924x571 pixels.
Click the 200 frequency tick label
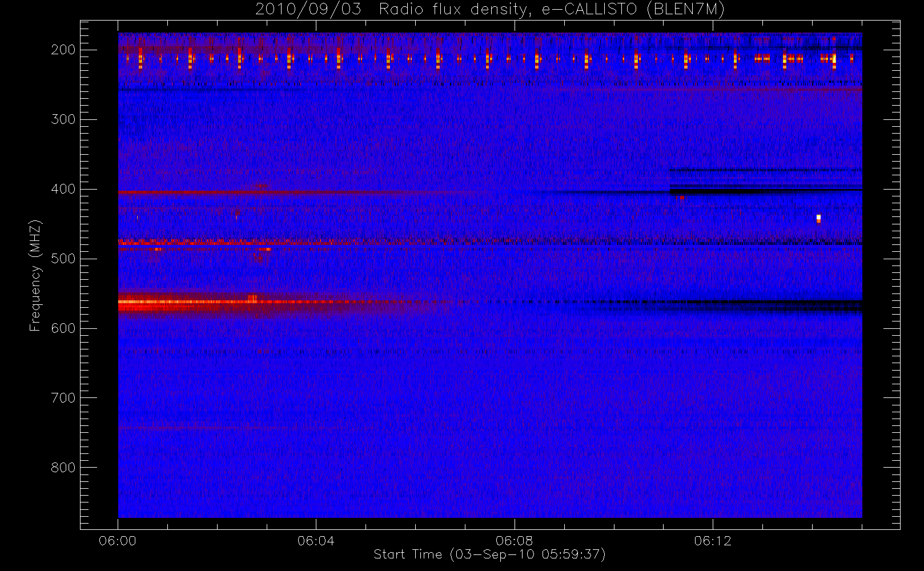pyautogui.click(x=63, y=50)
